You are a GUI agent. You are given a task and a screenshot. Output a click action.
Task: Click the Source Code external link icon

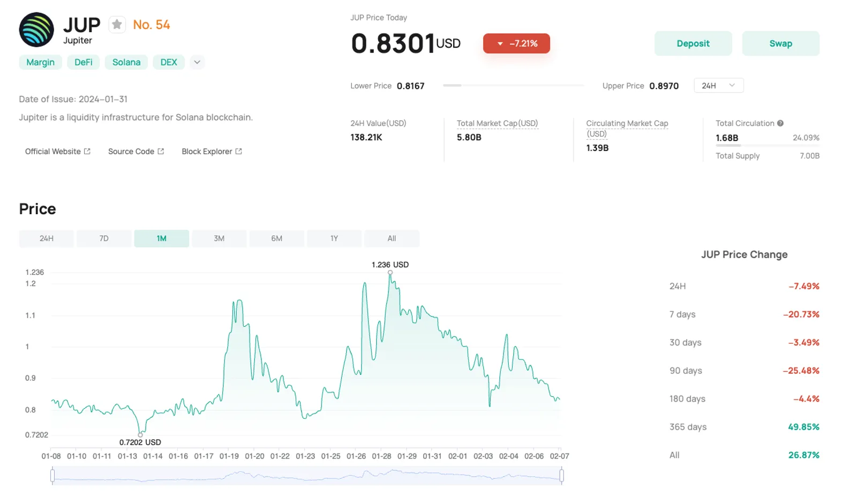pyautogui.click(x=161, y=152)
